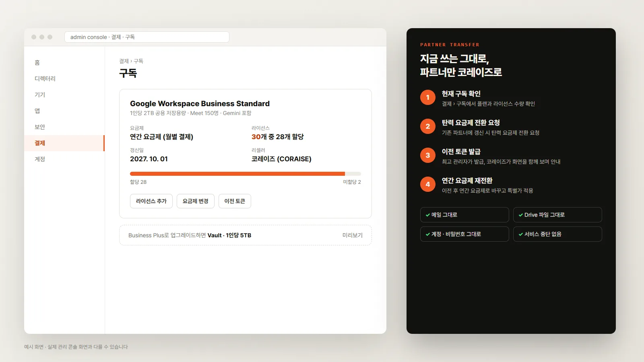Image resolution: width=644 pixels, height=362 pixels.
Task: Open 보안 sidebar item
Action: pos(64,127)
